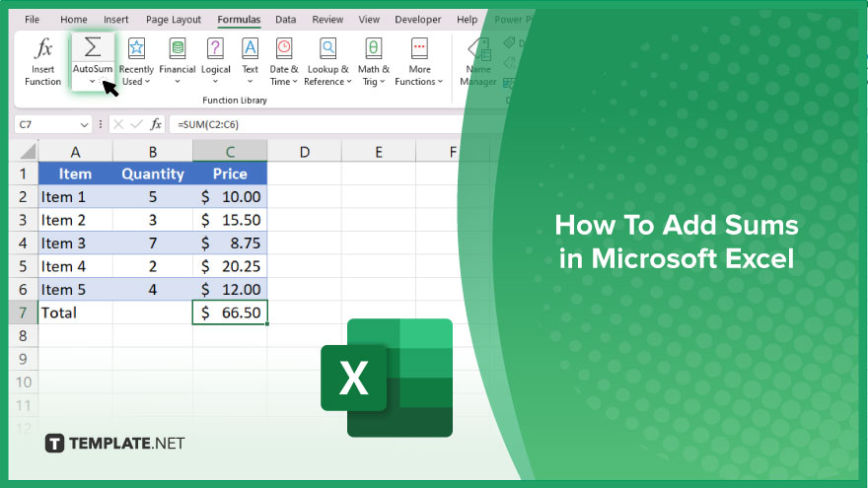
Task: Switch to the Insert tab
Action: [x=115, y=20]
